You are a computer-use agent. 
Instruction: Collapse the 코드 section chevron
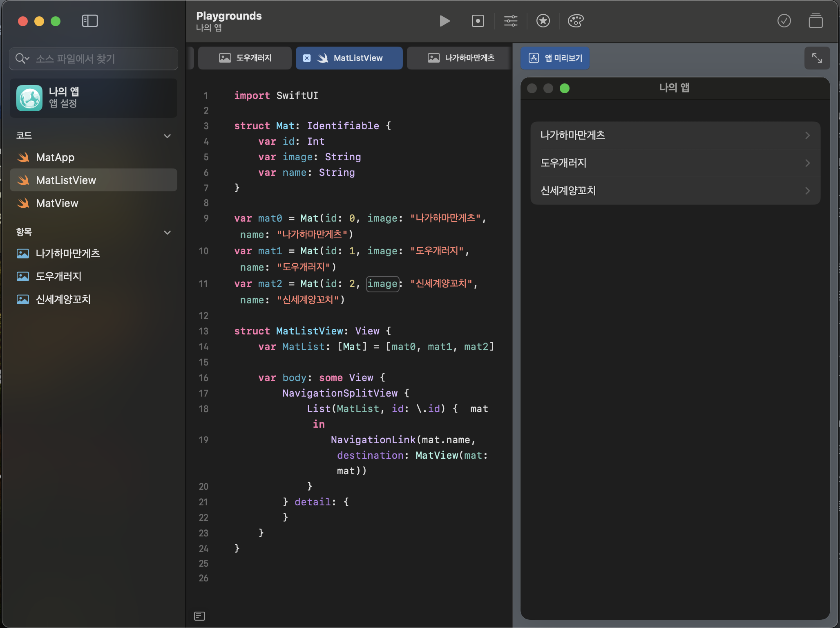(x=167, y=136)
